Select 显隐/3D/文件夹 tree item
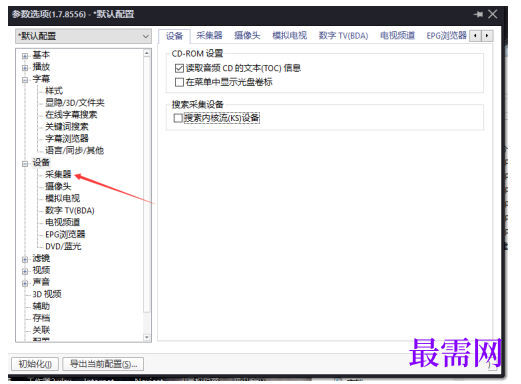 point(75,103)
